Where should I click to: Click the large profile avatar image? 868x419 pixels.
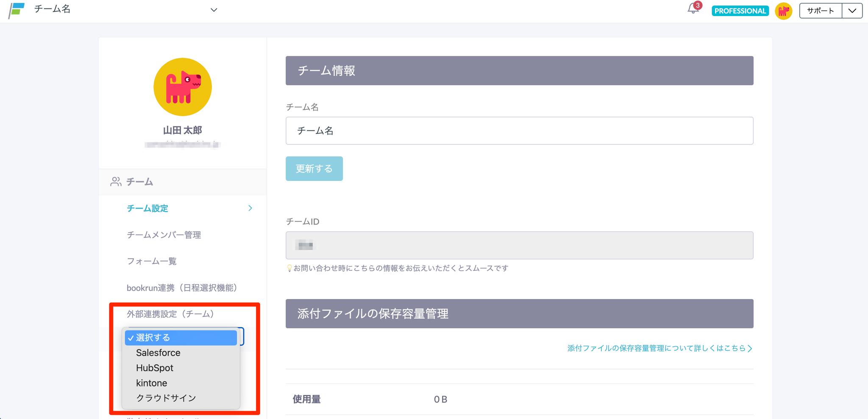pyautogui.click(x=183, y=87)
